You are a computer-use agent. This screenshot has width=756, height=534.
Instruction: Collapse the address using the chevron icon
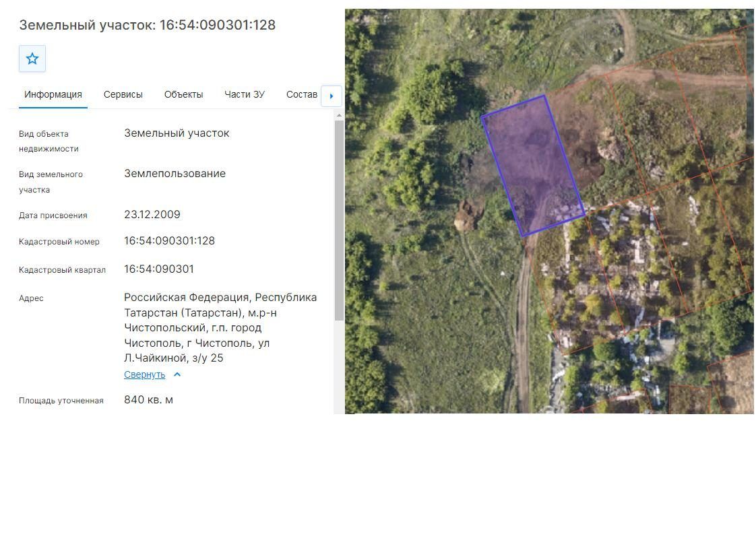tap(177, 374)
